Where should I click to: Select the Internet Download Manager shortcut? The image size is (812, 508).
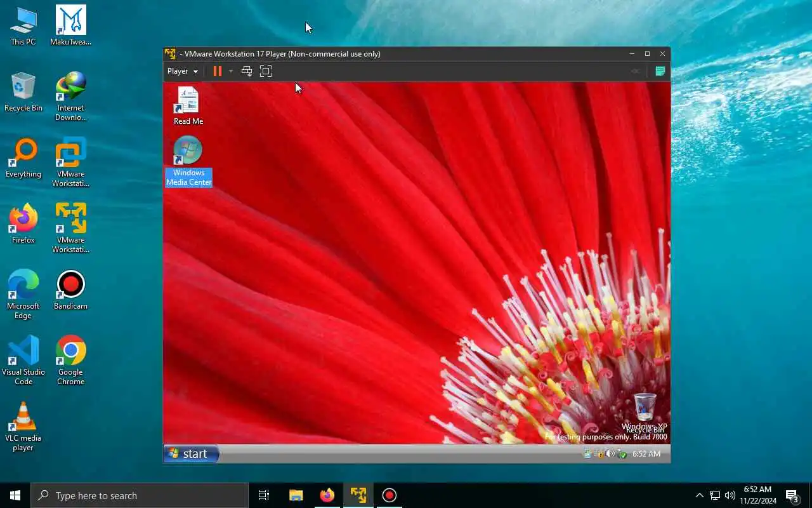click(71, 97)
